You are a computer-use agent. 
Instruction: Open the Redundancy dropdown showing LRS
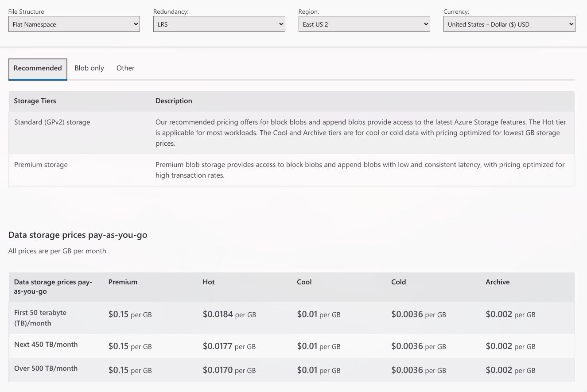[219, 24]
